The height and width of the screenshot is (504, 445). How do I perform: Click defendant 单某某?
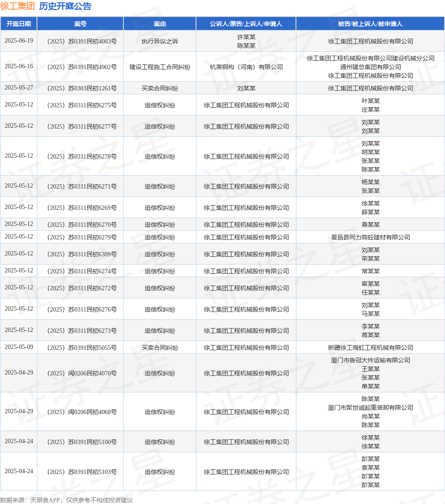tap(371, 386)
